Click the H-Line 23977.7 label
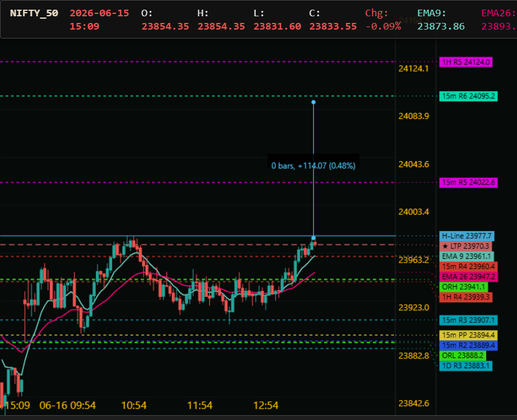Viewport: 517px width, 420px height. pos(466,236)
